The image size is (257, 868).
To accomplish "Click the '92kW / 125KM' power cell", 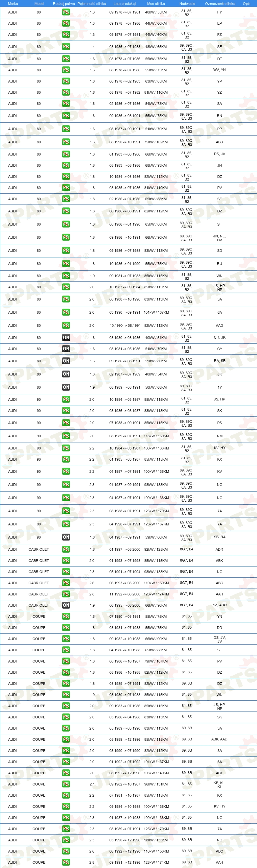I will point(156,549).
